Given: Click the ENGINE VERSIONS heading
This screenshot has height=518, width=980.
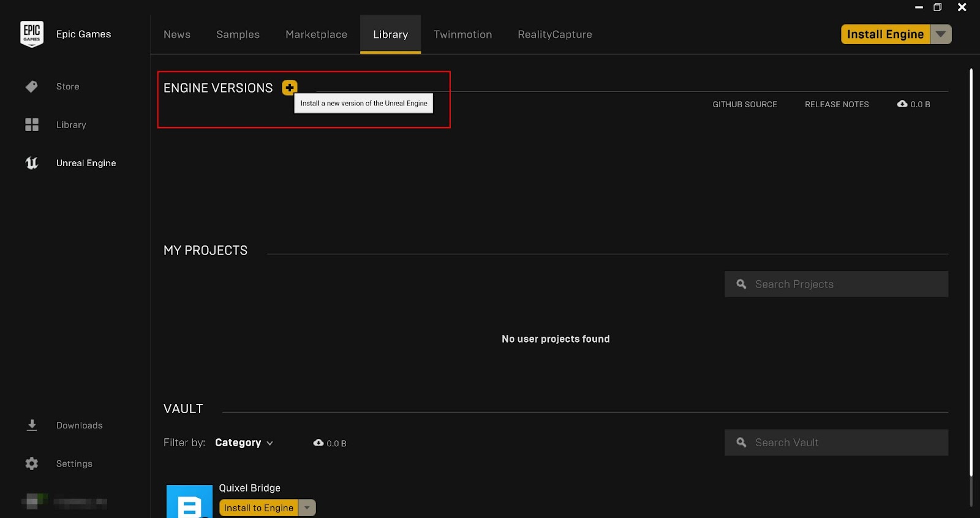Looking at the screenshot, I should click(x=218, y=88).
